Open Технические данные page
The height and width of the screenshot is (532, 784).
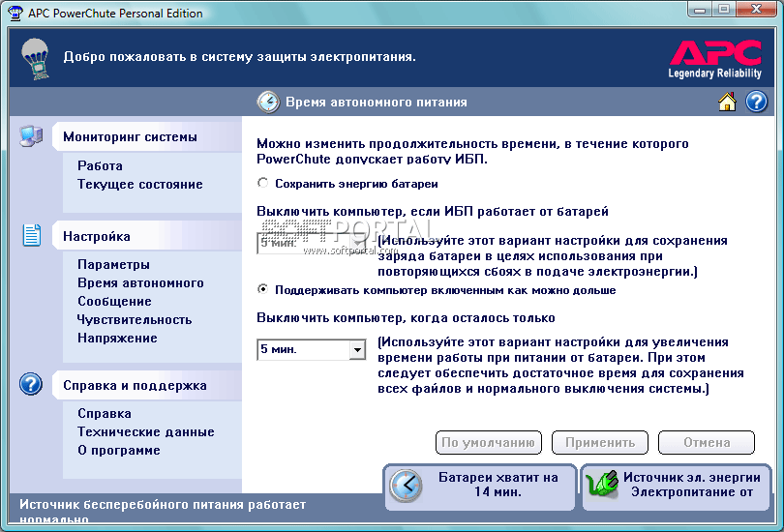click(x=146, y=432)
